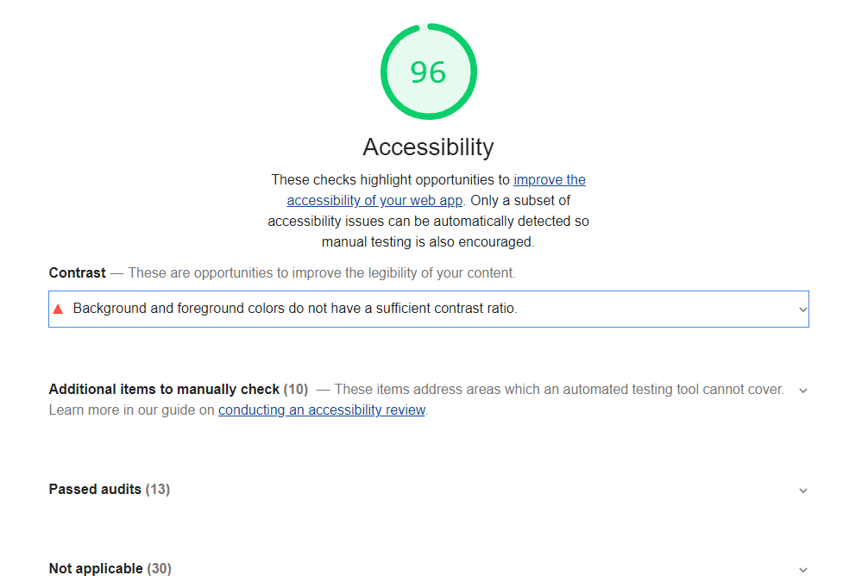Click the 'Contrast' group heading
This screenshot has height=588, width=868.
[x=77, y=273]
